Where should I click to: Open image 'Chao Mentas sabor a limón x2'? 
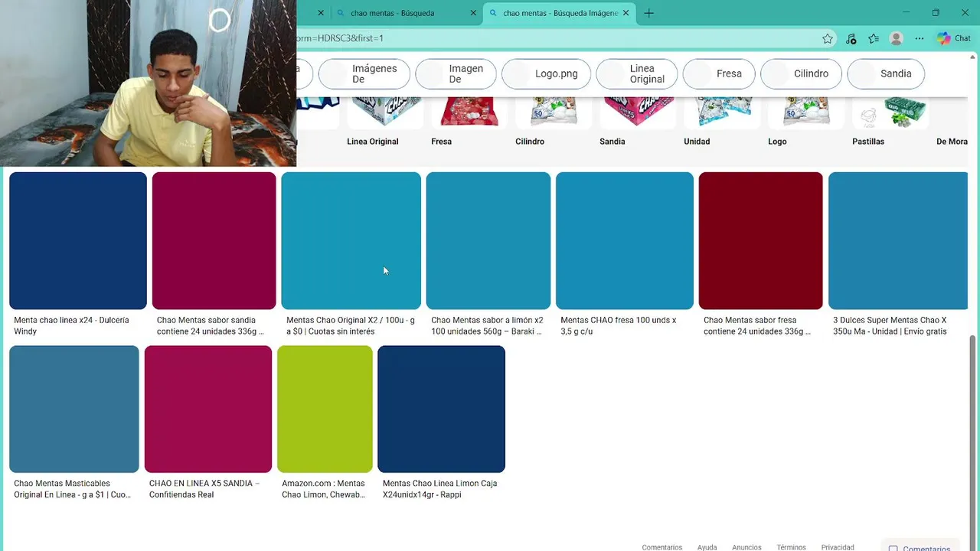pos(488,241)
